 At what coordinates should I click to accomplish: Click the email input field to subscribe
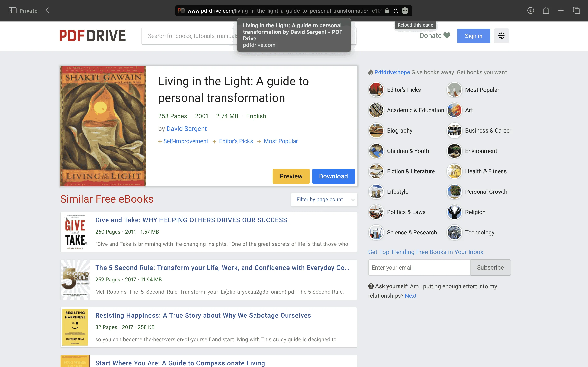[x=419, y=267]
